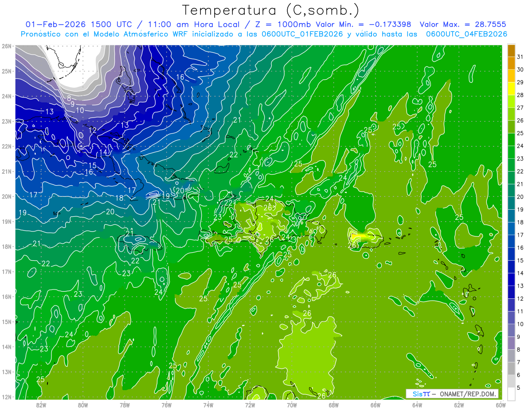This screenshot has width=532, height=411.
Task: Click the 18N latitude label
Action: tap(6, 247)
